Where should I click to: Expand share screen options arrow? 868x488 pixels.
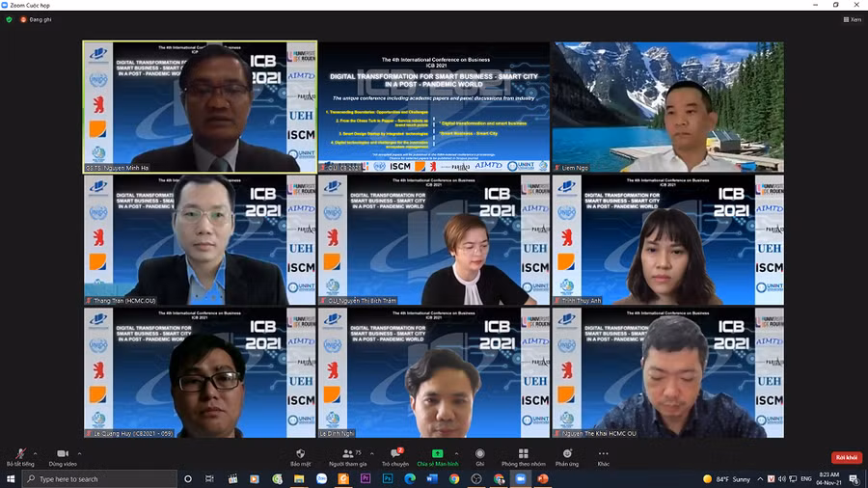[x=457, y=453]
